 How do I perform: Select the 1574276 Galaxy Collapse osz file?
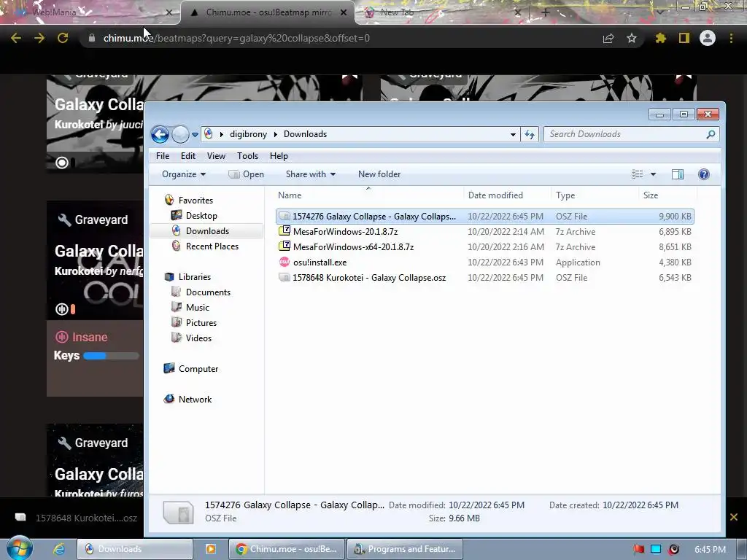pos(484,216)
